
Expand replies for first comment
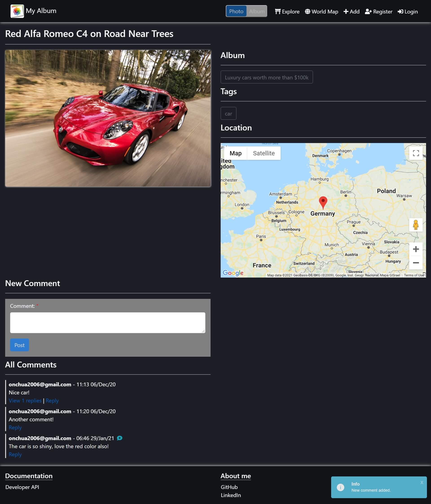(x=25, y=400)
